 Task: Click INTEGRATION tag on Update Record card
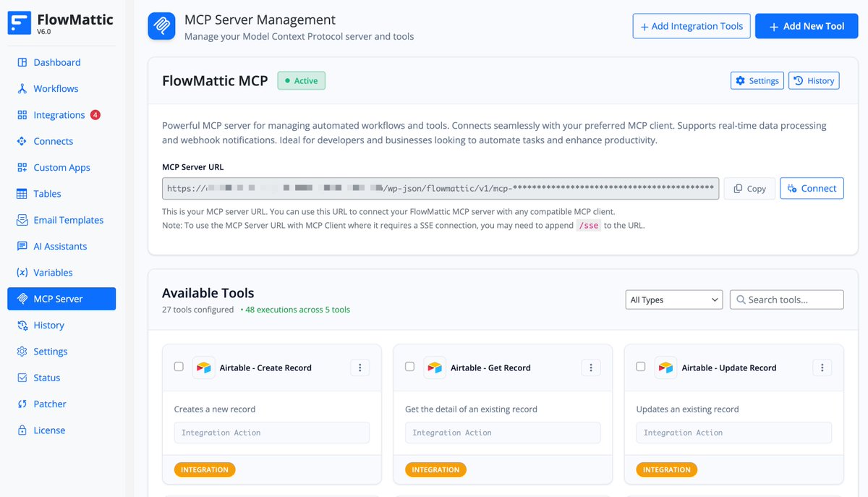coord(667,470)
